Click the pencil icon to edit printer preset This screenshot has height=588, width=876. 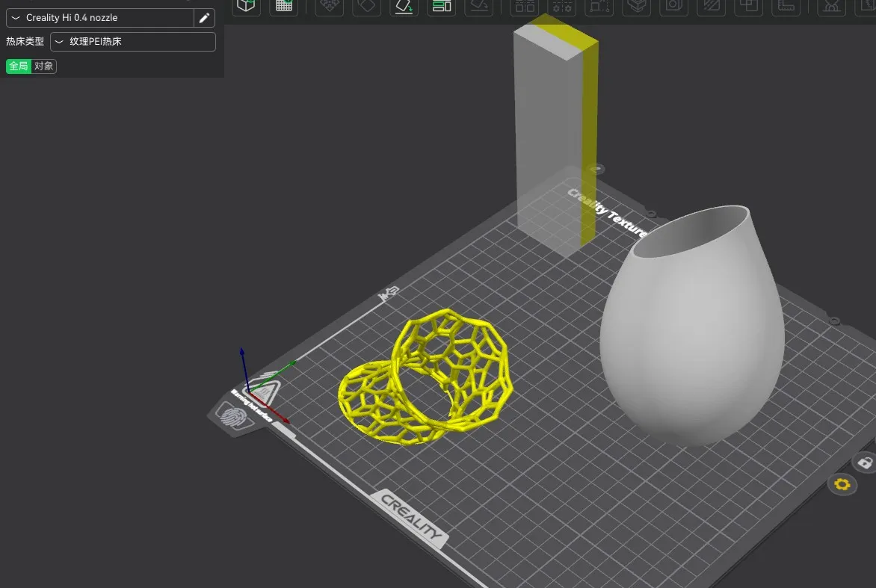[205, 18]
